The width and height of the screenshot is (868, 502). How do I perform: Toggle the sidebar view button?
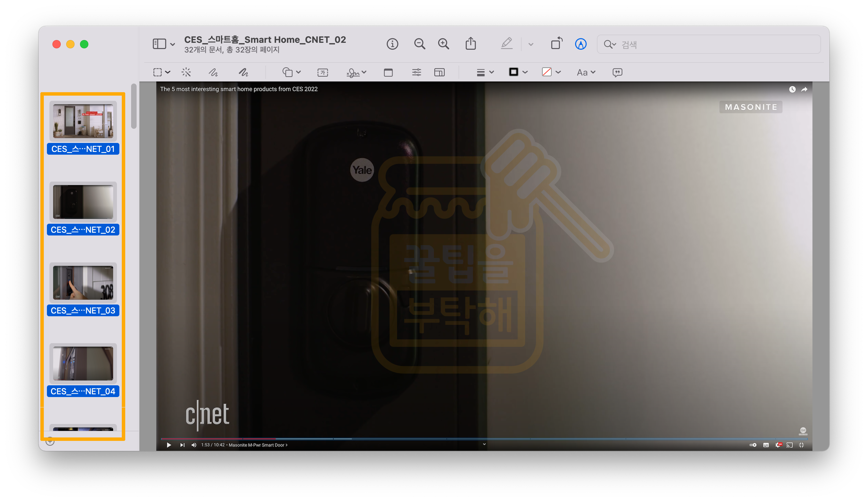tap(159, 44)
